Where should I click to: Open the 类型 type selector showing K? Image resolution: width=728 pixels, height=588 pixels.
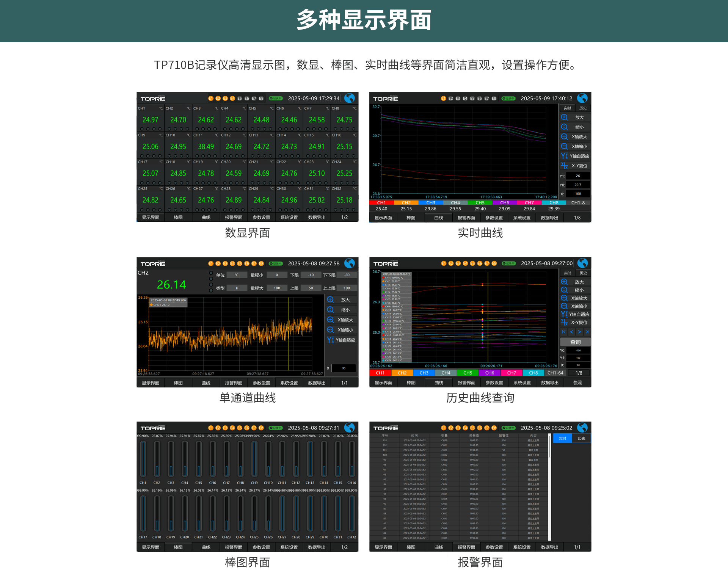(x=237, y=288)
